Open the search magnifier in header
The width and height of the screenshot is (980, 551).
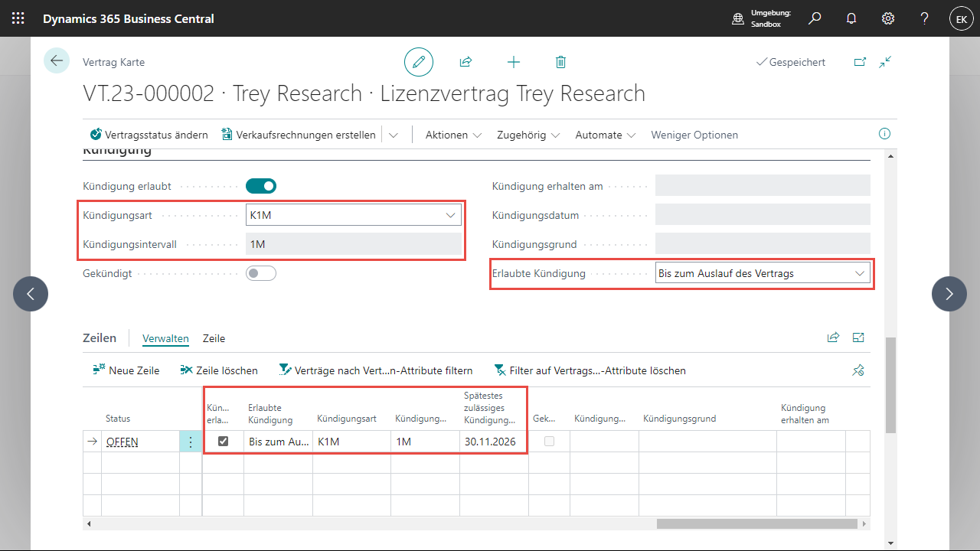[815, 18]
